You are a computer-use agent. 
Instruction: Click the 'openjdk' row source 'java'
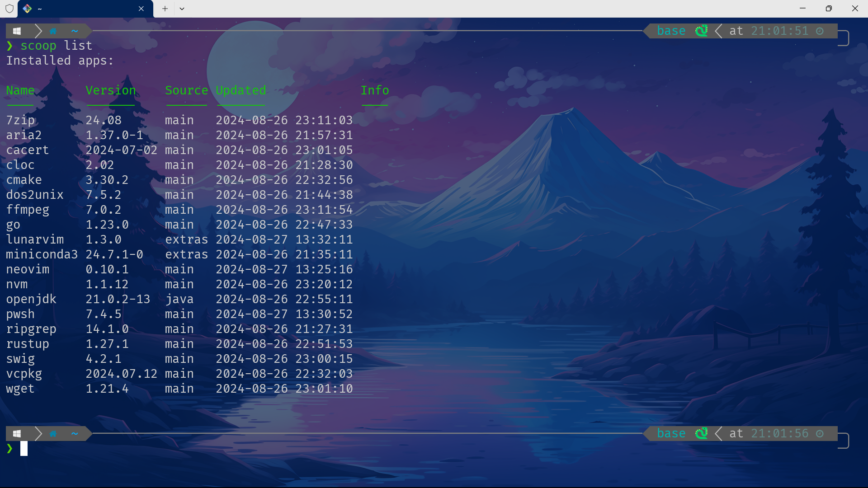179,299
